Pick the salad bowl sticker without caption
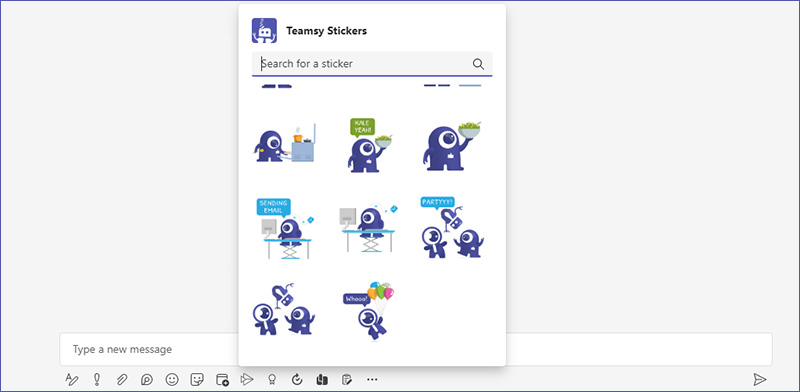The width and height of the screenshot is (800, 392). (452, 146)
